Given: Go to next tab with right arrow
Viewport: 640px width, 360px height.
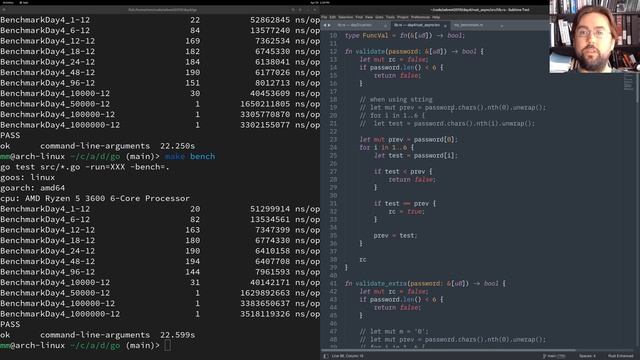Looking at the screenshot, I should [329, 25].
